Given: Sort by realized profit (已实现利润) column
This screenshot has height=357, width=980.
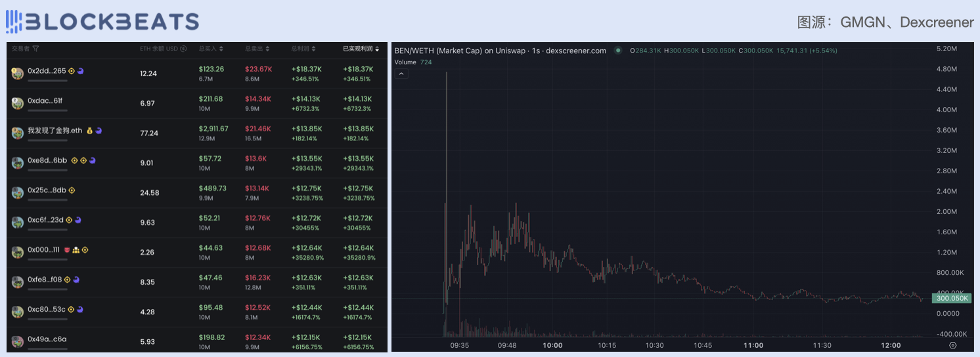Looking at the screenshot, I should click(x=377, y=49).
